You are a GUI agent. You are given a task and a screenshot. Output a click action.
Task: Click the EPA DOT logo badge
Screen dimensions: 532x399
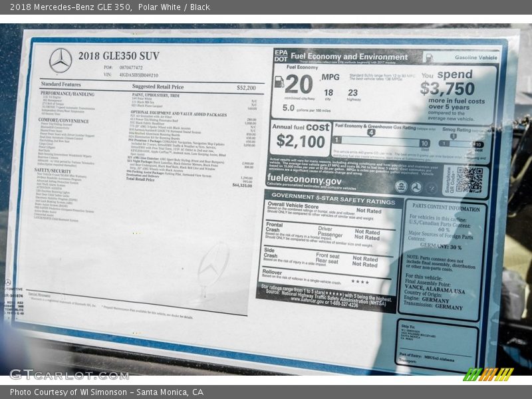tap(281, 56)
